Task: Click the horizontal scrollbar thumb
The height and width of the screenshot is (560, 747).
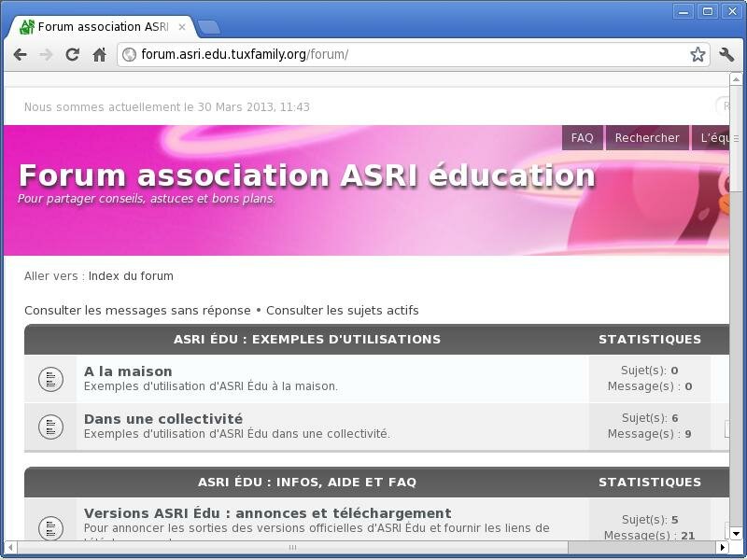Action: pos(292,547)
